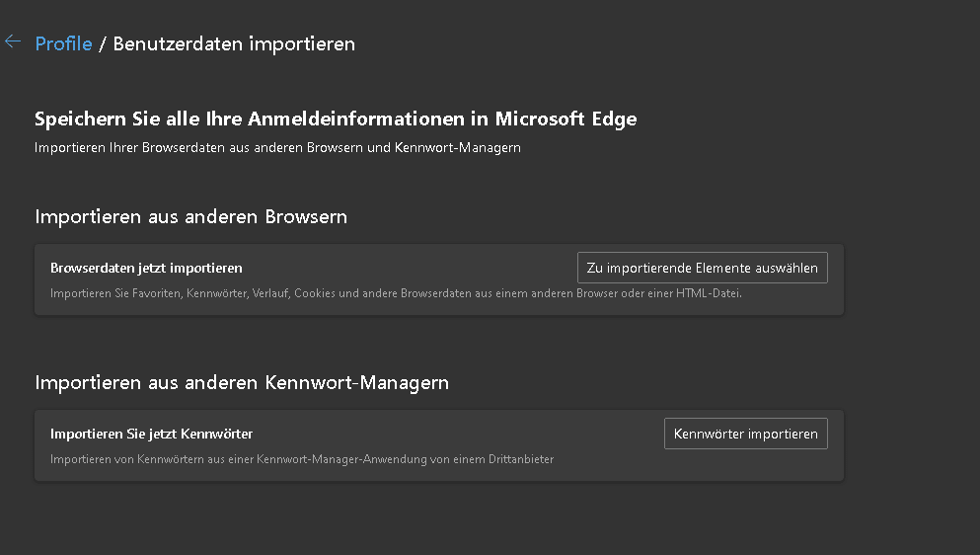Click "Microsoft Edge" in the main heading
The width and height of the screenshot is (980, 555).
(x=565, y=119)
